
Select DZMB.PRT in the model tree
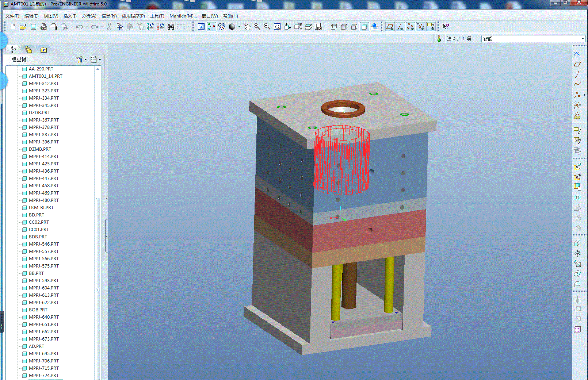[x=40, y=149]
